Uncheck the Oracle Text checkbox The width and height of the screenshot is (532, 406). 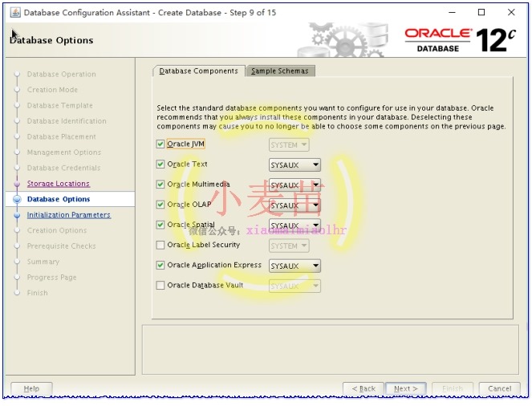tap(160, 164)
